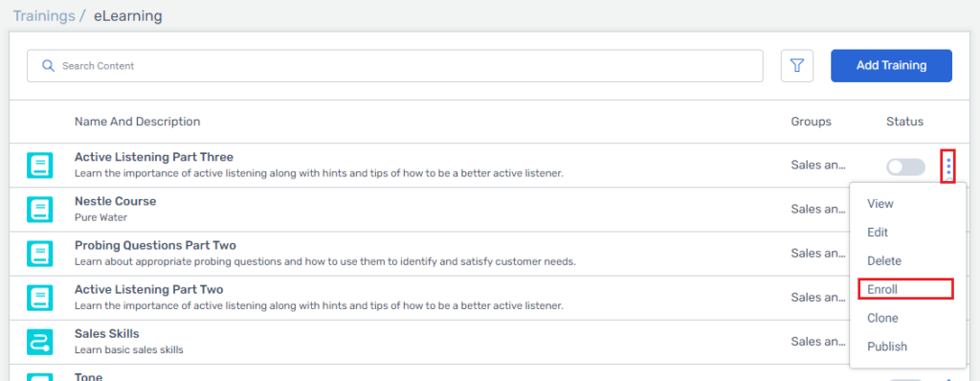980x381 pixels.
Task: Click the Probing Questions Part Two description text
Action: pos(325,261)
